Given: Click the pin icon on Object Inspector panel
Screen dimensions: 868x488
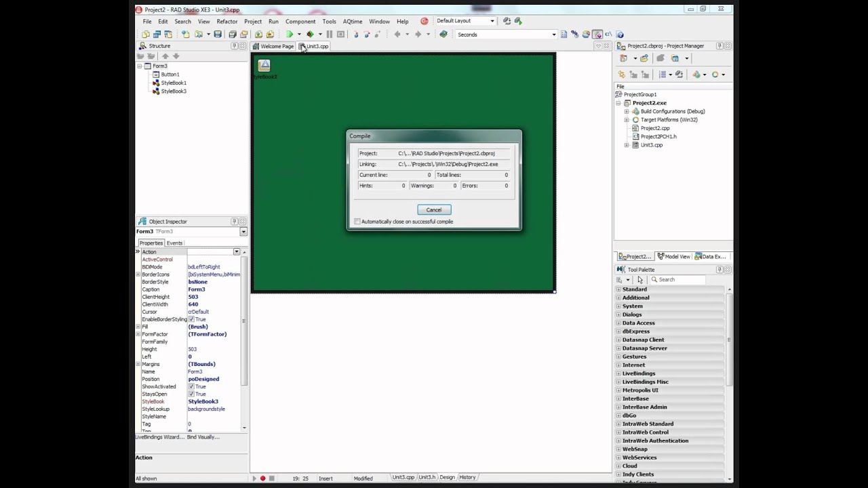Looking at the screenshot, I should click(234, 222).
